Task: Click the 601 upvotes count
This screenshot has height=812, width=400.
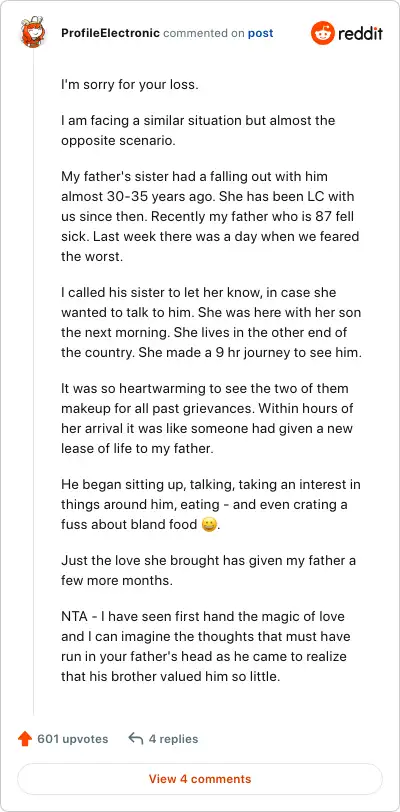Action: (x=73, y=739)
